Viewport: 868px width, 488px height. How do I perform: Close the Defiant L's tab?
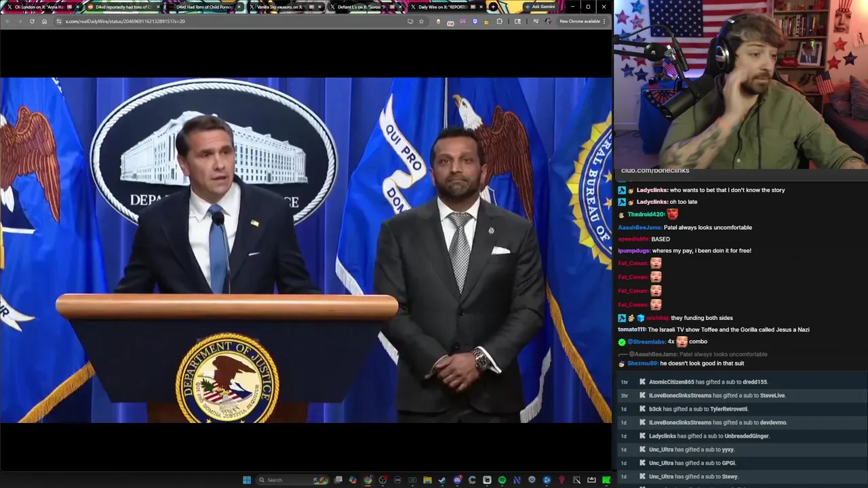click(x=400, y=7)
